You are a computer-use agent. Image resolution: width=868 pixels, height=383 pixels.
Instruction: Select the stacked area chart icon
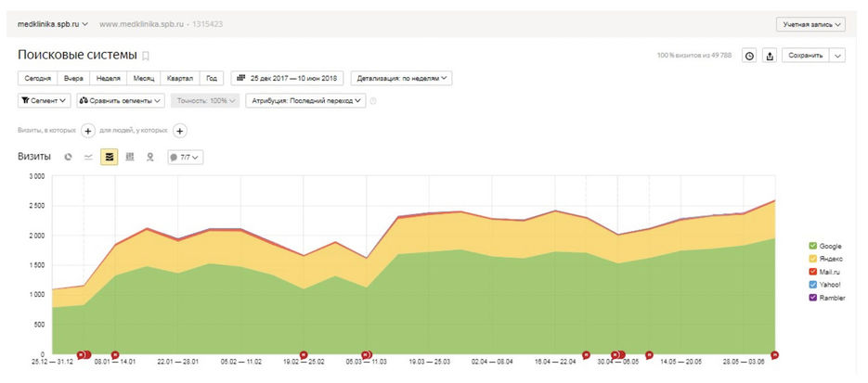pyautogui.click(x=109, y=157)
